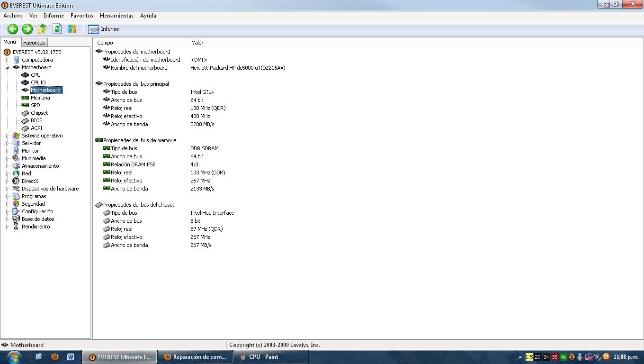Select the Memoria RAM icon in tree
Screen dimensions: 644x364
25,98
